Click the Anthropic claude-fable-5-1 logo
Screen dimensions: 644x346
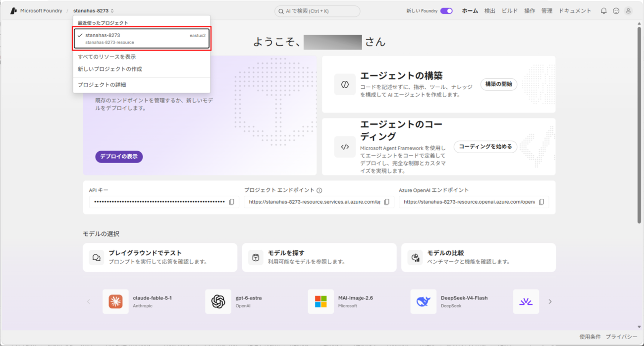pos(115,301)
